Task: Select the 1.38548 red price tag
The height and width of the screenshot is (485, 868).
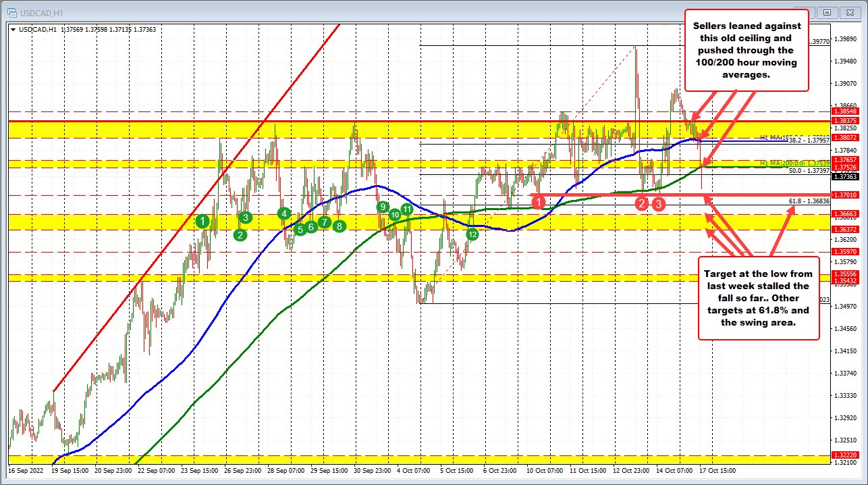Action: click(846, 111)
